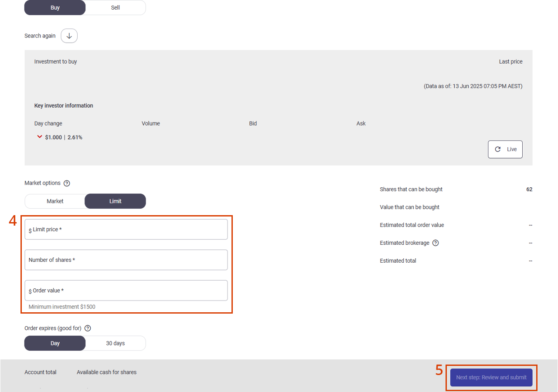Image resolution: width=558 pixels, height=392 pixels.
Task: Select the Limit market option
Action: [x=115, y=201]
